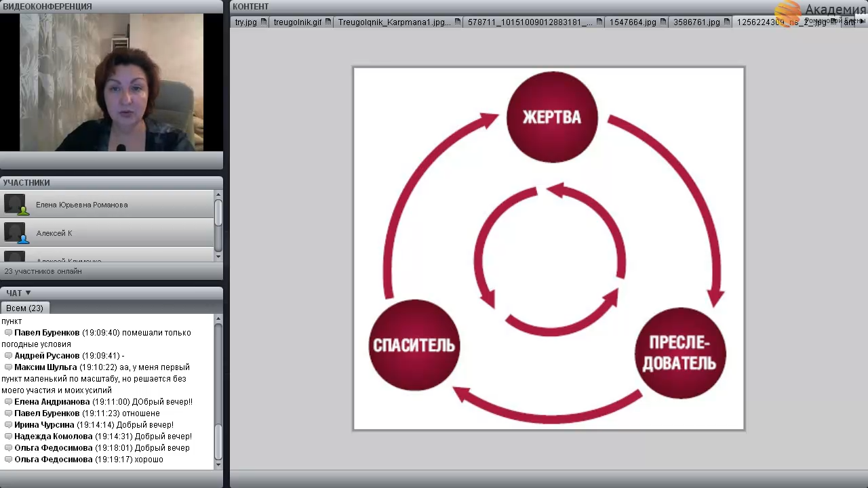Click message icon beside Павел Буренков 19:09:40
Viewport: 868px width, 488px height.
[8, 333]
